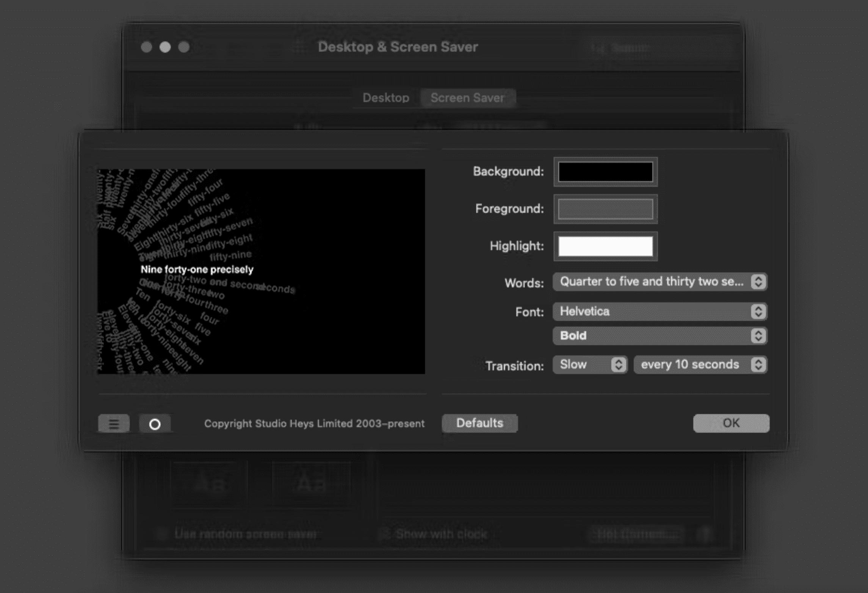868x593 pixels.
Task: Pick the white Highlight color swatch
Action: 605,246
